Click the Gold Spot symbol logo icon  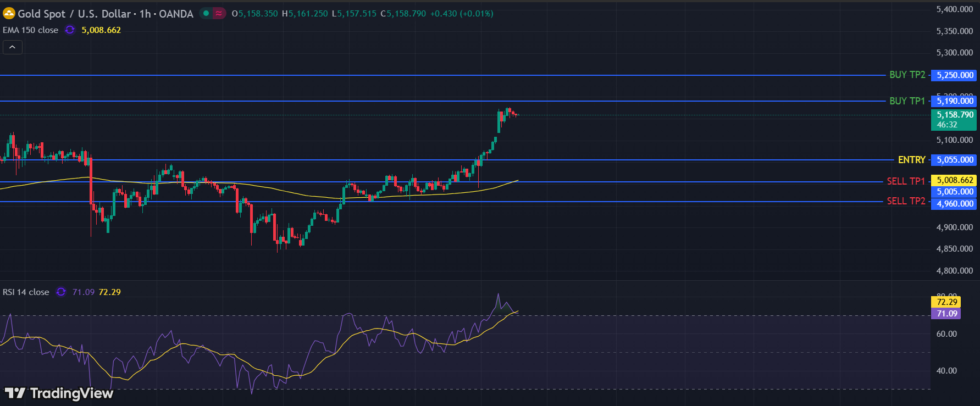[x=9, y=14]
